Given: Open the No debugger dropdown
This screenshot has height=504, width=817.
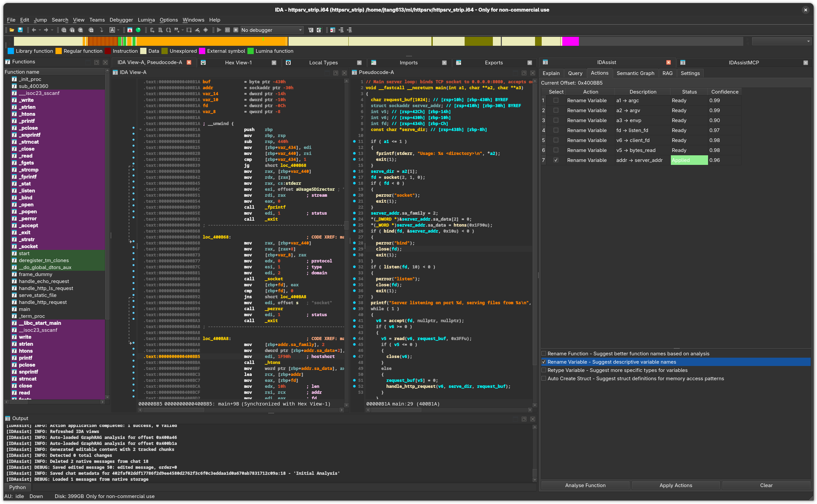Looking at the screenshot, I should (272, 30).
